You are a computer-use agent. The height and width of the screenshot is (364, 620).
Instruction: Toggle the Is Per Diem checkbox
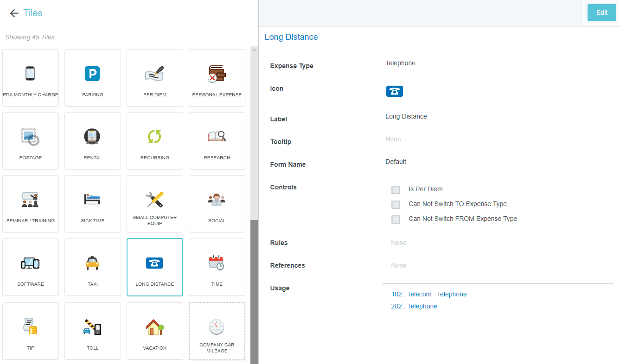point(396,189)
